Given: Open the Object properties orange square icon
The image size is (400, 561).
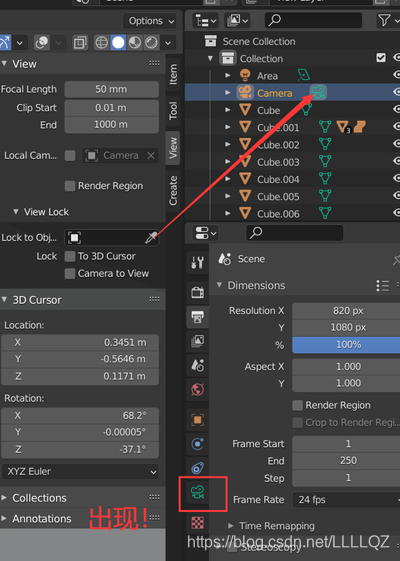Looking at the screenshot, I should pyautogui.click(x=197, y=420).
